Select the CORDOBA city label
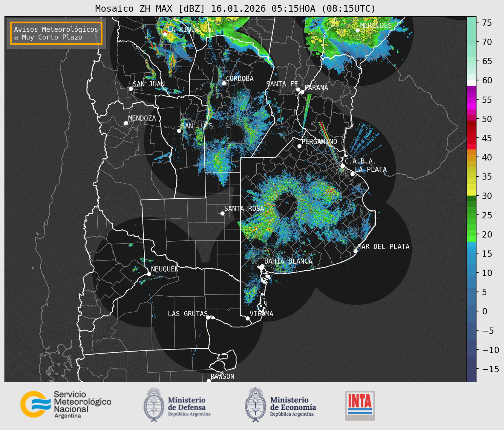This screenshot has width=504, height=430. 240,79
